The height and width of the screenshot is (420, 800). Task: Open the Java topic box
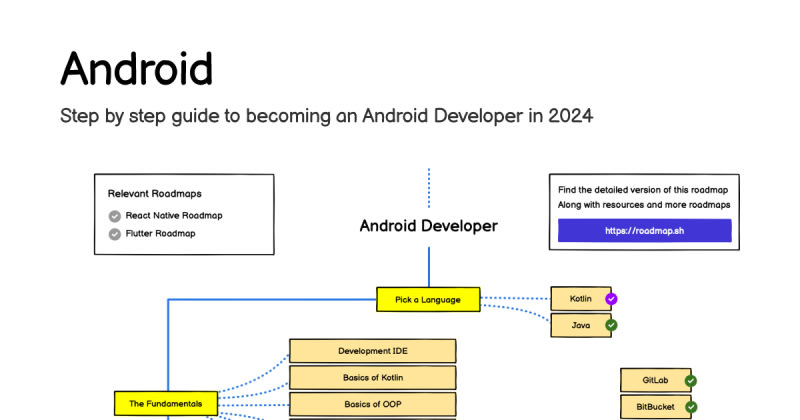581,325
